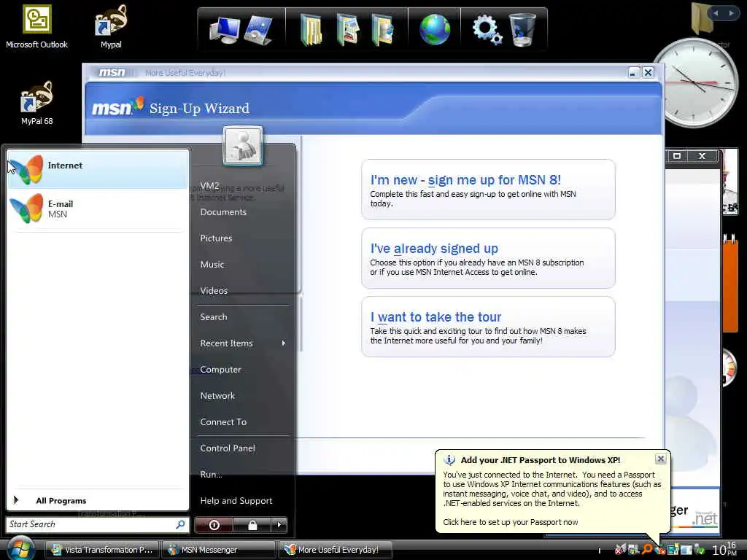The image size is (747, 560).
Task: Open Pictures from the Start menu
Action: pyautogui.click(x=216, y=238)
